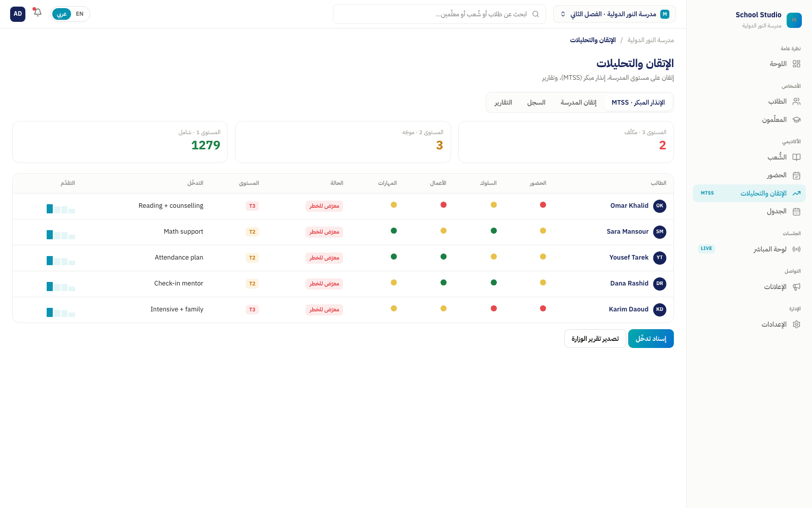Click the search magnifier icon
This screenshot has width=812, height=508.
pyautogui.click(x=535, y=14)
